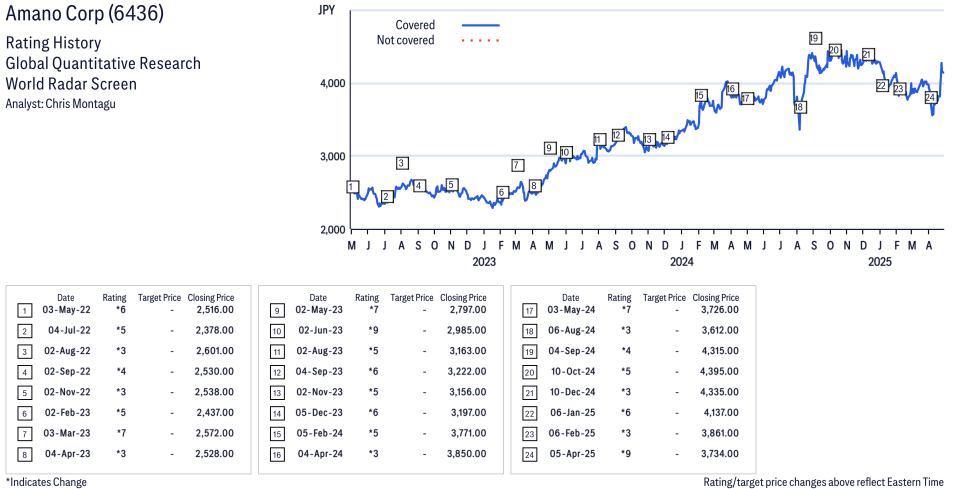Image resolution: width=955 pixels, height=489 pixels.
Task: Click the Not covered red dotted legend line
Action: (481, 40)
